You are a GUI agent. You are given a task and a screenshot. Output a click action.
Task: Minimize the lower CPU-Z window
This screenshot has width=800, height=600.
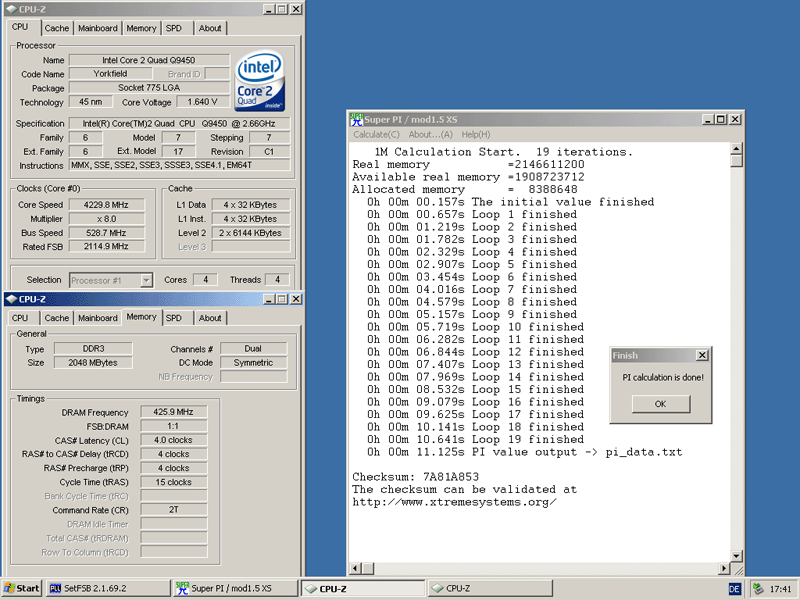[x=269, y=299]
